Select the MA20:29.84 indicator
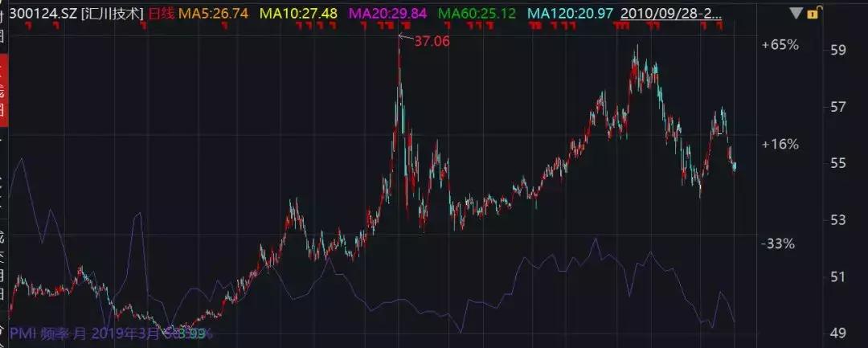Viewport: 868px width, 348px height. click(x=387, y=14)
